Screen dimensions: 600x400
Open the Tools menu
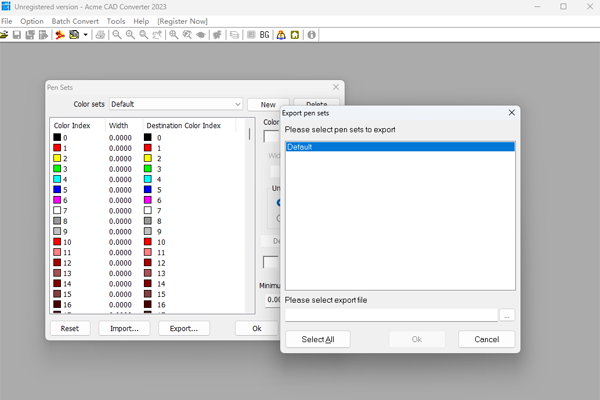[116, 20]
